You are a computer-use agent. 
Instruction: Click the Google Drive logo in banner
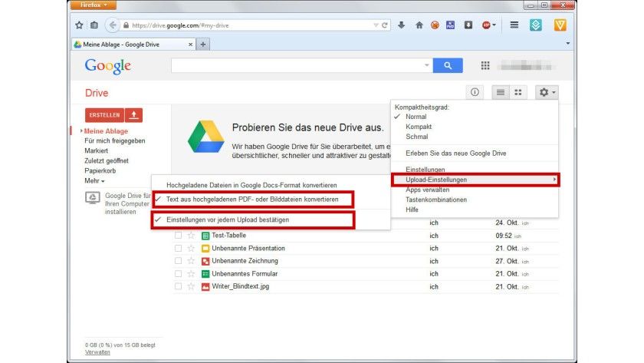(205, 137)
